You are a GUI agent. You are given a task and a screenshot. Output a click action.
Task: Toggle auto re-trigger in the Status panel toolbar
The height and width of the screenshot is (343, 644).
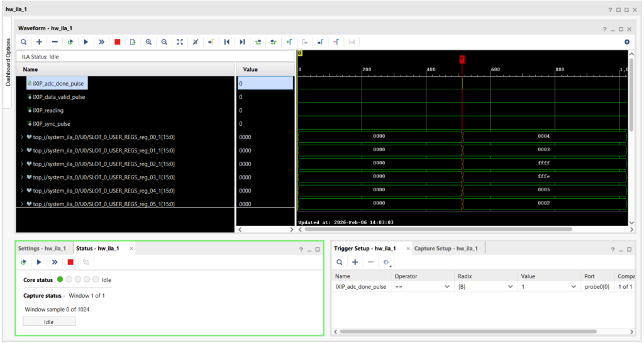coord(23,262)
